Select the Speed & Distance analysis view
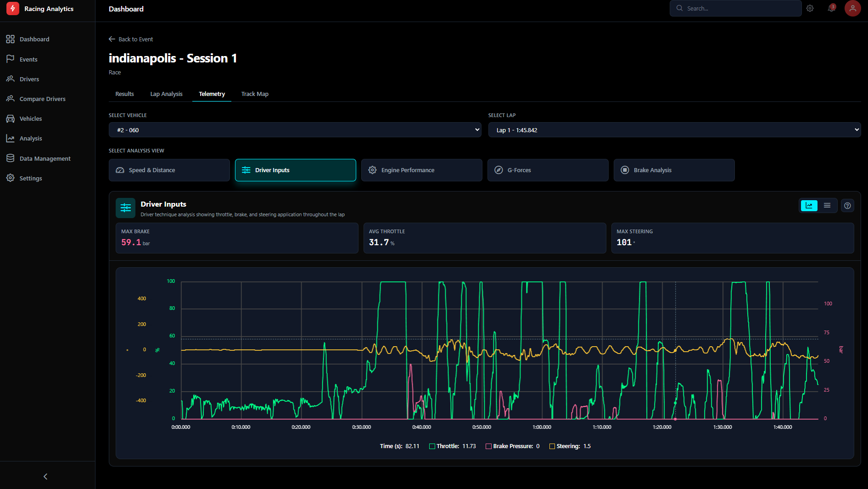 169,170
